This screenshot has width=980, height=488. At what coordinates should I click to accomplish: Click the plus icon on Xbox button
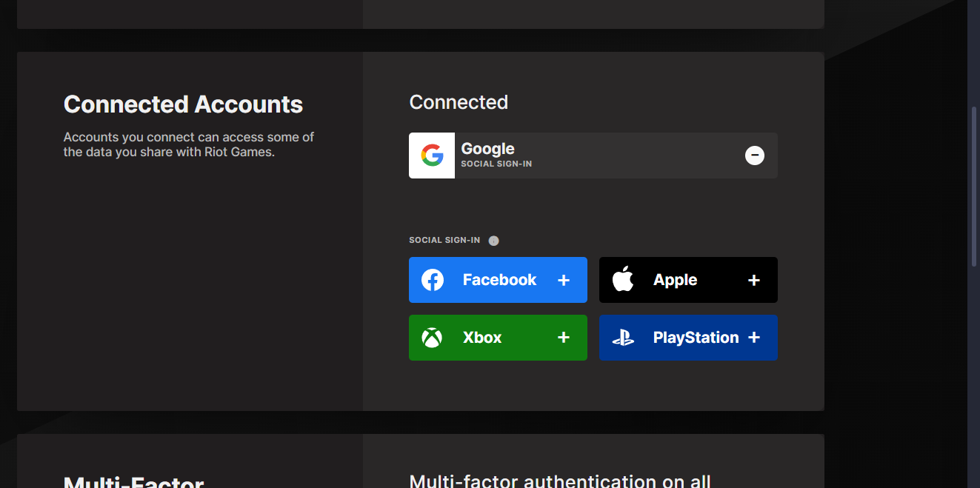[564, 338]
